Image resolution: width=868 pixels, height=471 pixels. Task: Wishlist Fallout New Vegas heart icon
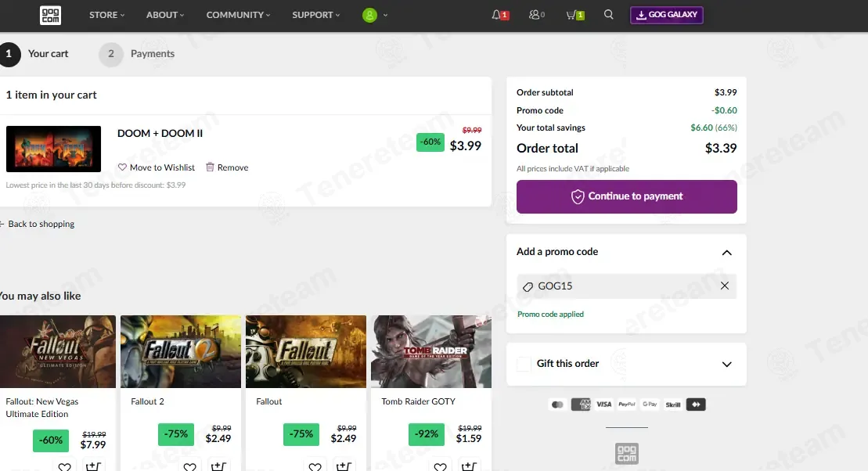[65, 466]
